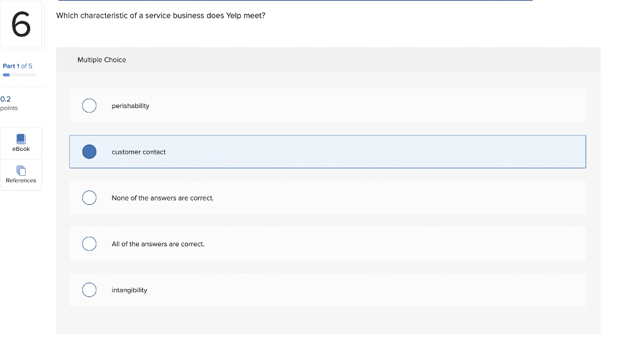Select the customer contact radio button
This screenshot has height=343, width=644.
pos(89,151)
